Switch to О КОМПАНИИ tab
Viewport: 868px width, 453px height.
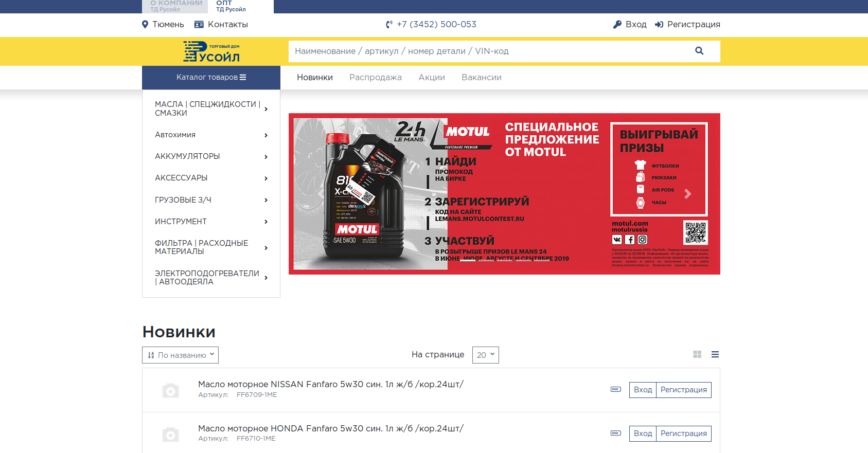pyautogui.click(x=175, y=6)
